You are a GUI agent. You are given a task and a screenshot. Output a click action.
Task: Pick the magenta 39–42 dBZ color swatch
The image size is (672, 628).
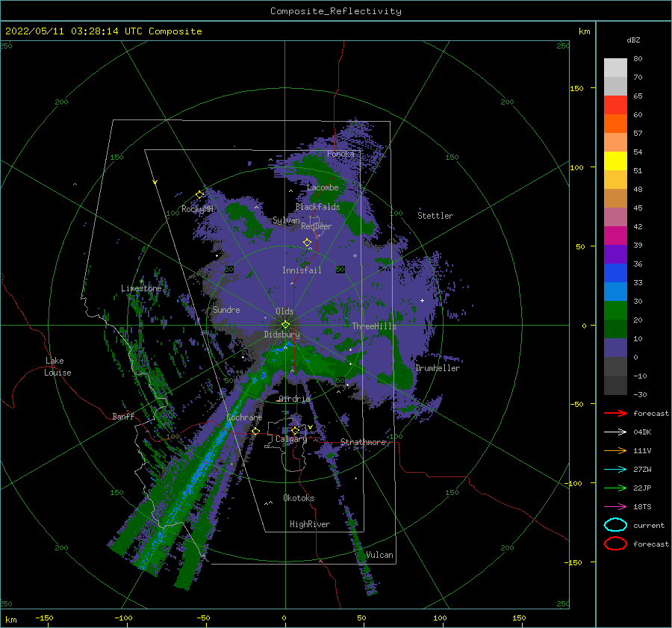(x=615, y=235)
